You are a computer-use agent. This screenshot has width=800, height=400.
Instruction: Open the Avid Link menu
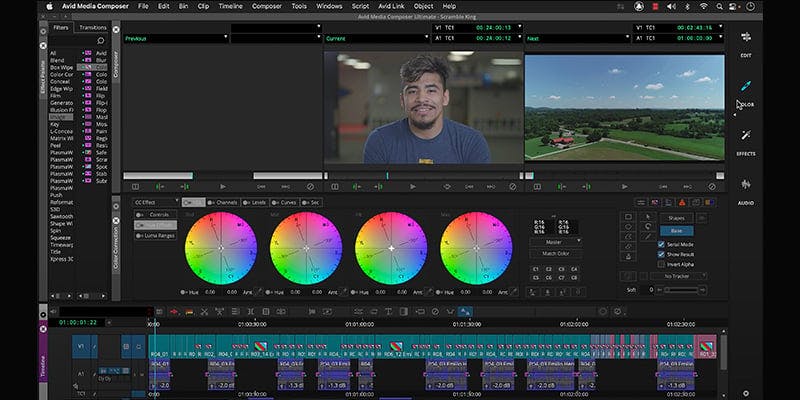pyautogui.click(x=391, y=7)
